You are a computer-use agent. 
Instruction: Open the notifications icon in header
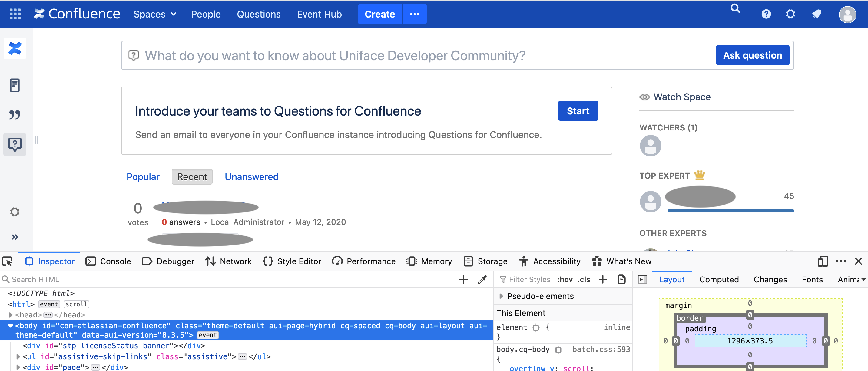[817, 14]
